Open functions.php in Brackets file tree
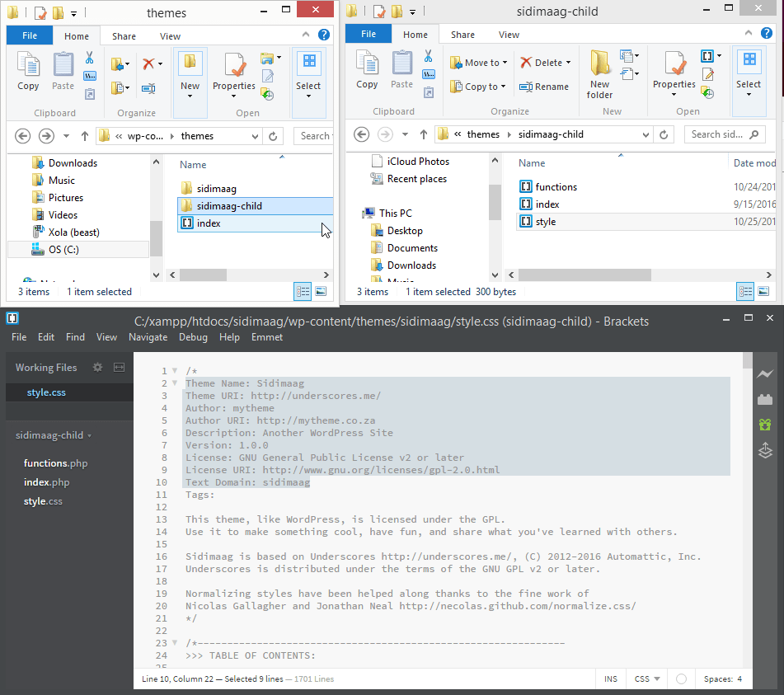 [x=55, y=463]
